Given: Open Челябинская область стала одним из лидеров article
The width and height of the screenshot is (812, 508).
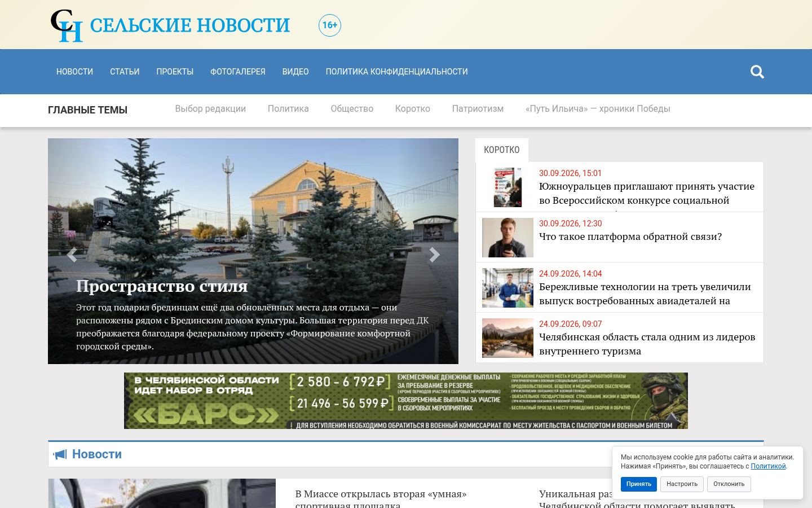Looking at the screenshot, I should pos(647,344).
